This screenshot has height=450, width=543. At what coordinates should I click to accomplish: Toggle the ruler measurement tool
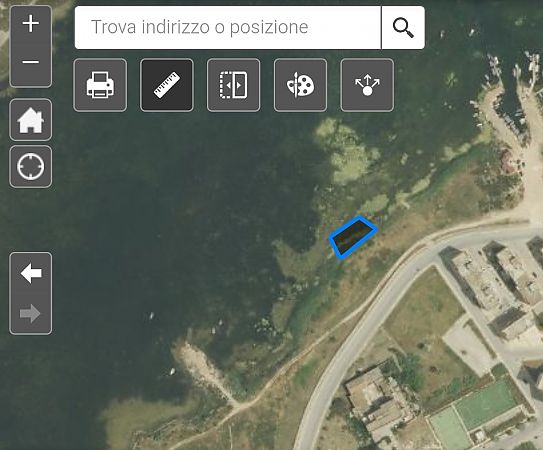(167, 85)
